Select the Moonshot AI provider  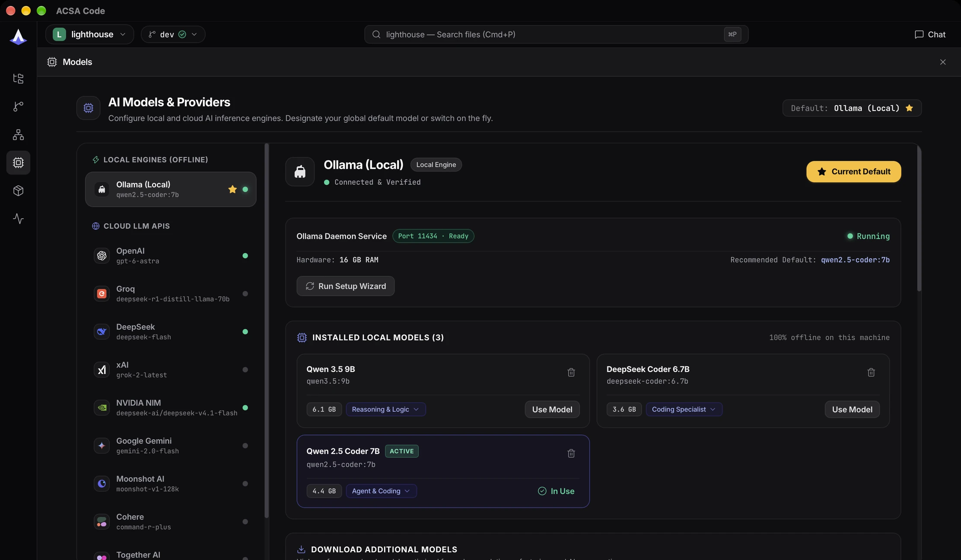(x=171, y=484)
